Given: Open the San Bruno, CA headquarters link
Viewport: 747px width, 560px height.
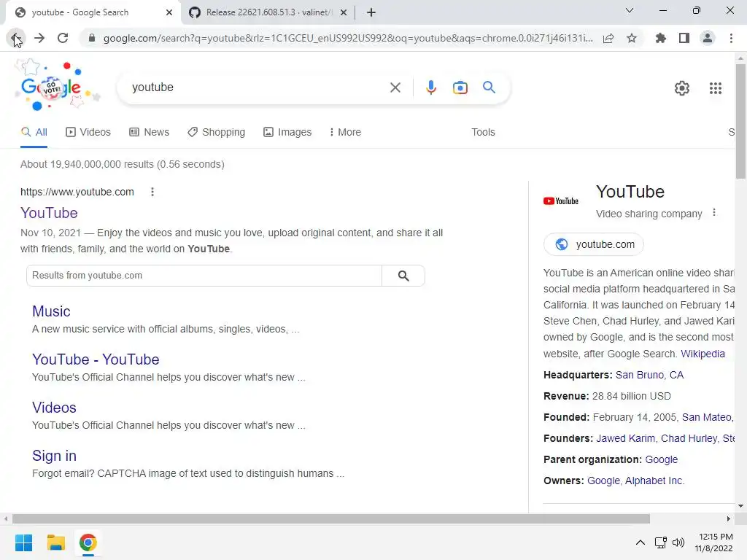Looking at the screenshot, I should click(x=649, y=375).
